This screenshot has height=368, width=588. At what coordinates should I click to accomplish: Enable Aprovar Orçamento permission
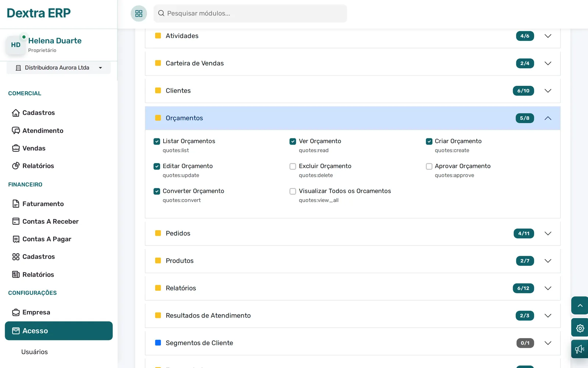click(429, 166)
